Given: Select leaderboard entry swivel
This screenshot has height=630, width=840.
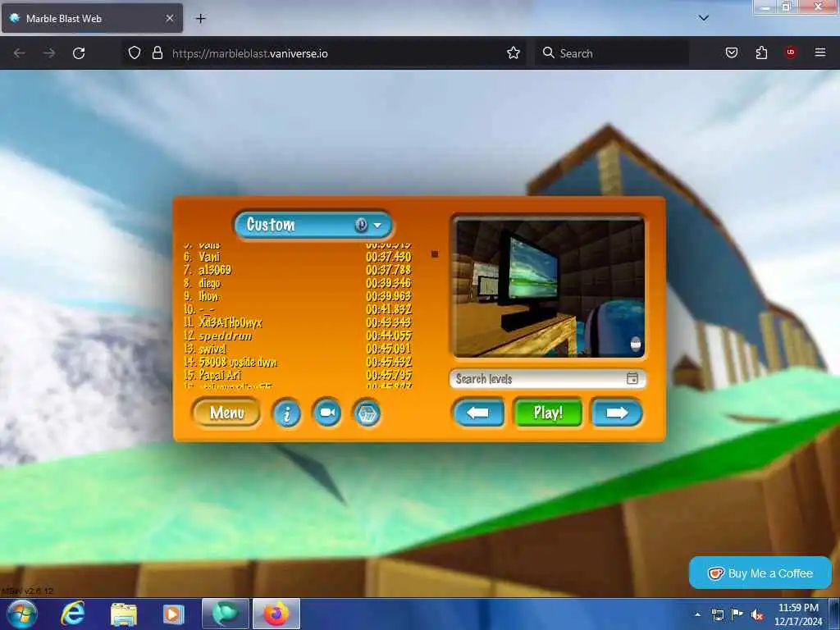Looking at the screenshot, I should coord(212,349).
